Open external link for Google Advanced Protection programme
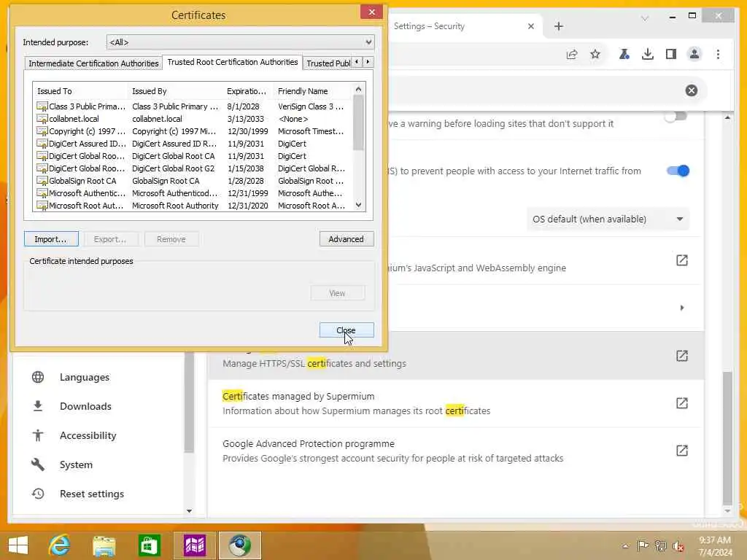 [682, 451]
